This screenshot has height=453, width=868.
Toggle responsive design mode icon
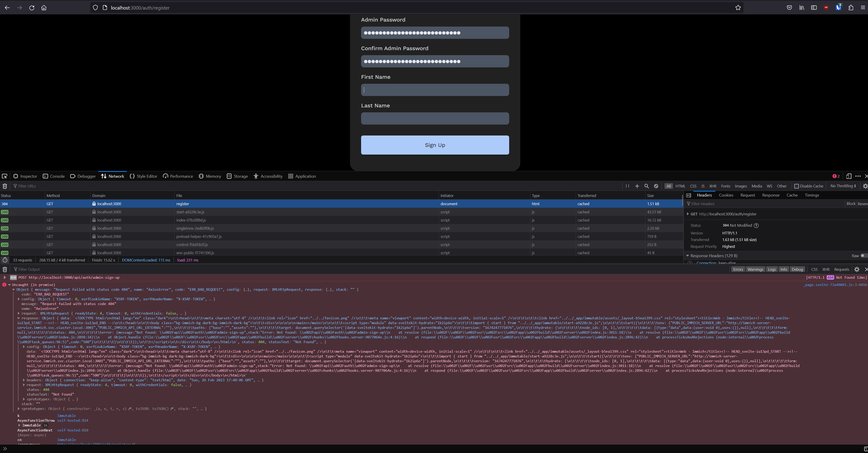[848, 176]
